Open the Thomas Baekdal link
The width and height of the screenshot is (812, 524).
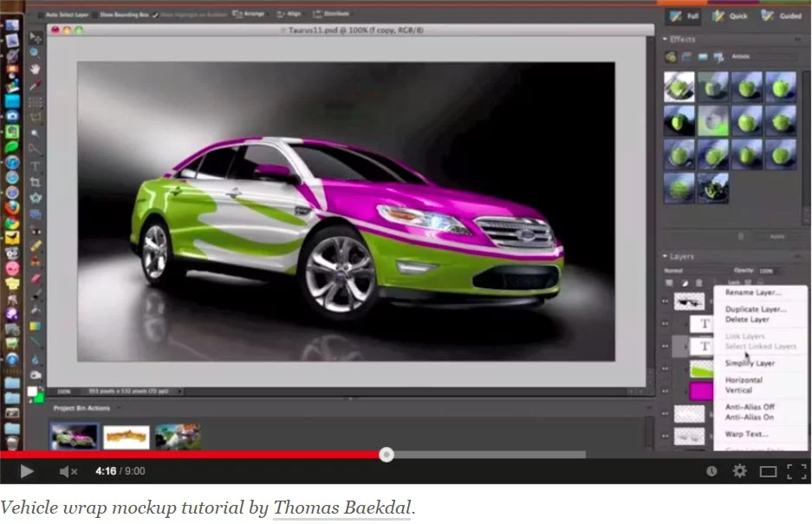[x=342, y=508]
